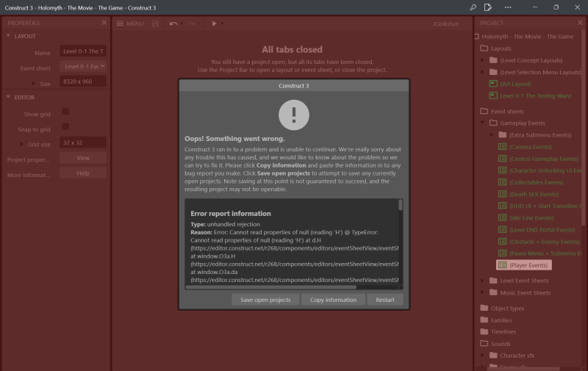Select the Layouts folder icon

click(x=484, y=48)
